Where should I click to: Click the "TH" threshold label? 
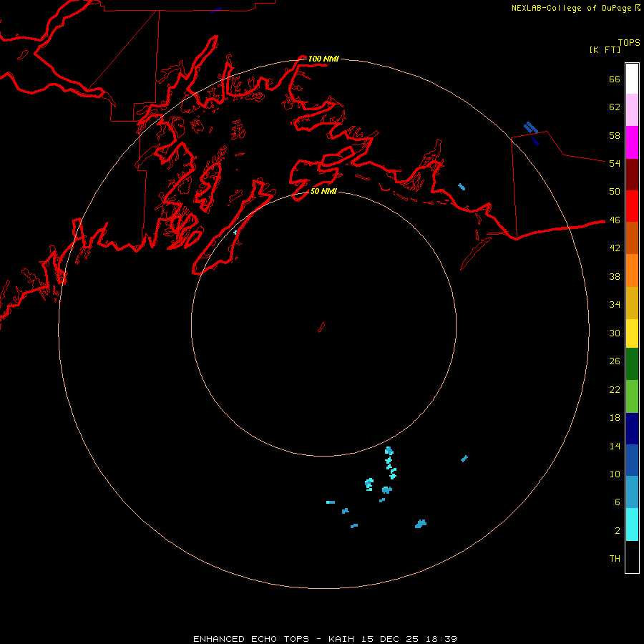[615, 559]
